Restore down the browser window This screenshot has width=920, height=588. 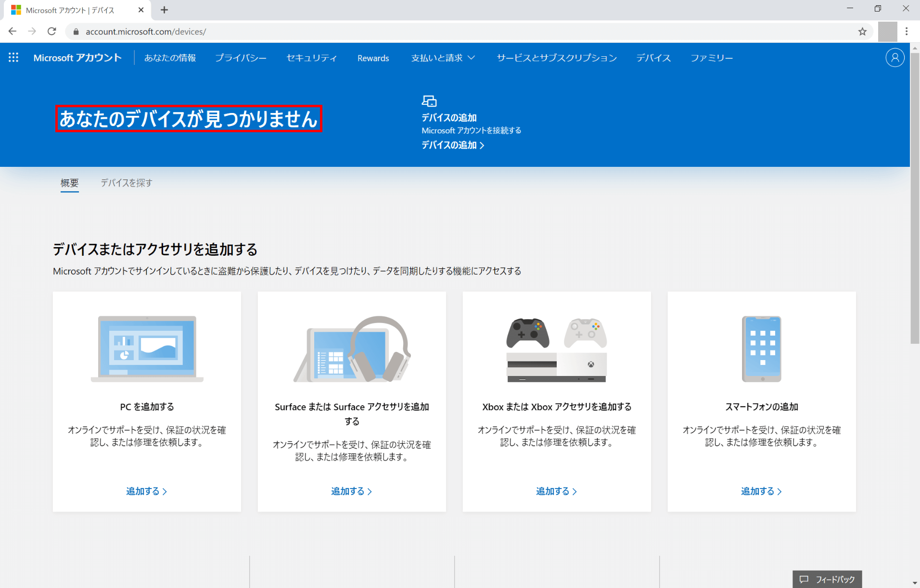pyautogui.click(x=878, y=9)
